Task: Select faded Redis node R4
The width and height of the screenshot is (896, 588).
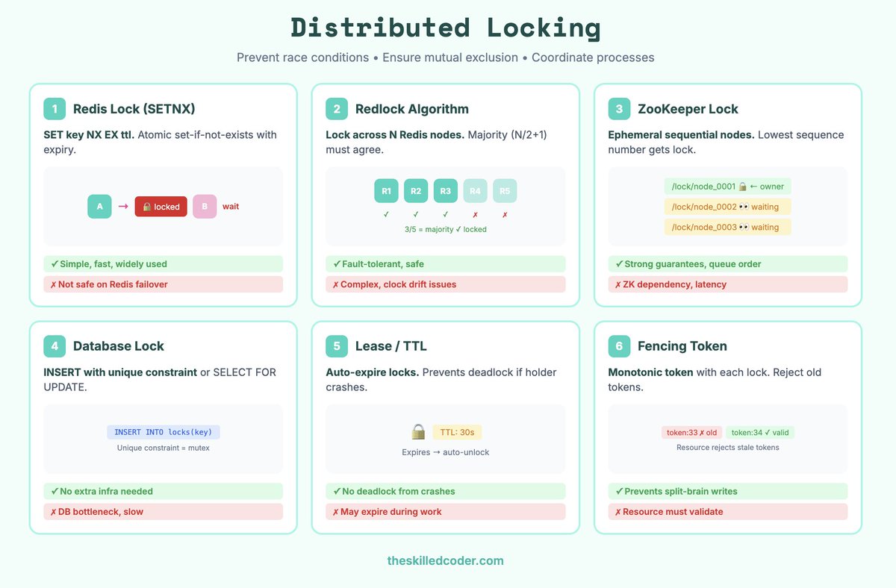Action: point(475,191)
